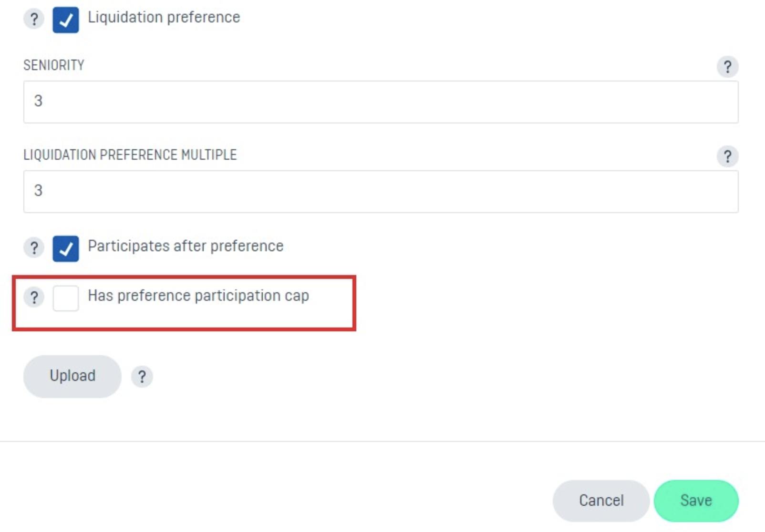Select the Has preference participation cap label
The image size is (765, 532).
click(198, 296)
